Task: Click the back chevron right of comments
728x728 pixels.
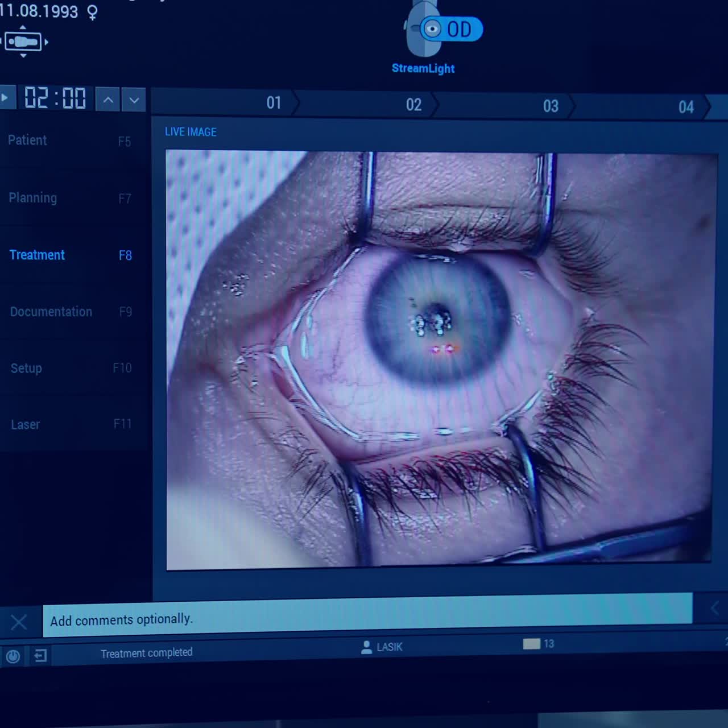Action: [x=714, y=608]
